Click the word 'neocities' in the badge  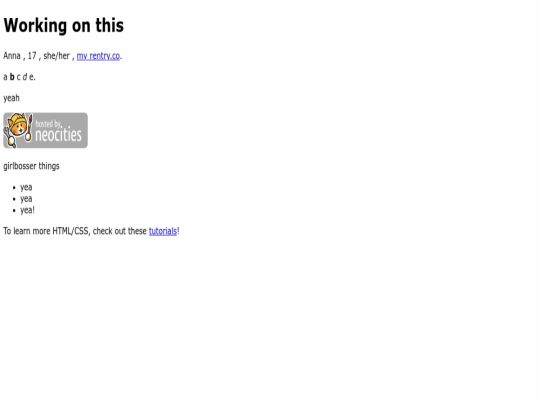pos(59,135)
